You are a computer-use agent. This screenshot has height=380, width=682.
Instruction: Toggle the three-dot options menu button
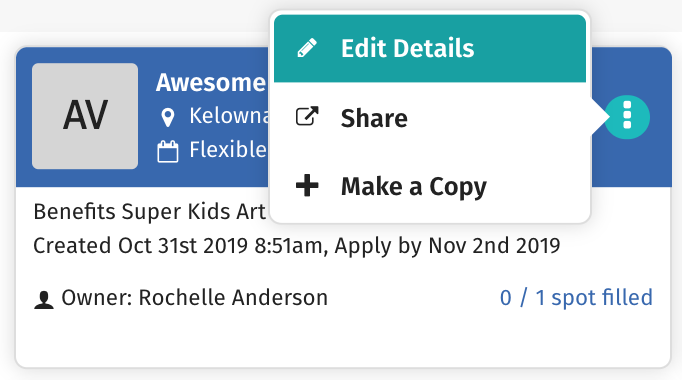(627, 117)
